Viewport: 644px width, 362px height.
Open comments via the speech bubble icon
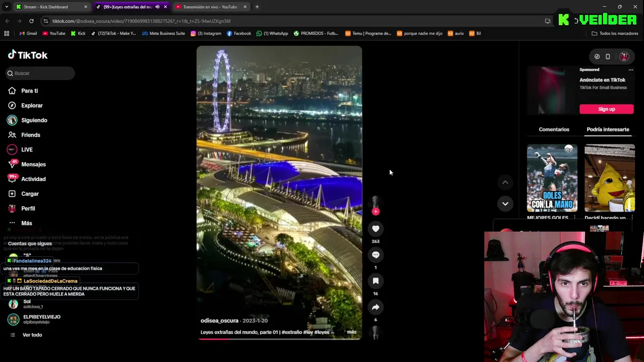(x=375, y=255)
